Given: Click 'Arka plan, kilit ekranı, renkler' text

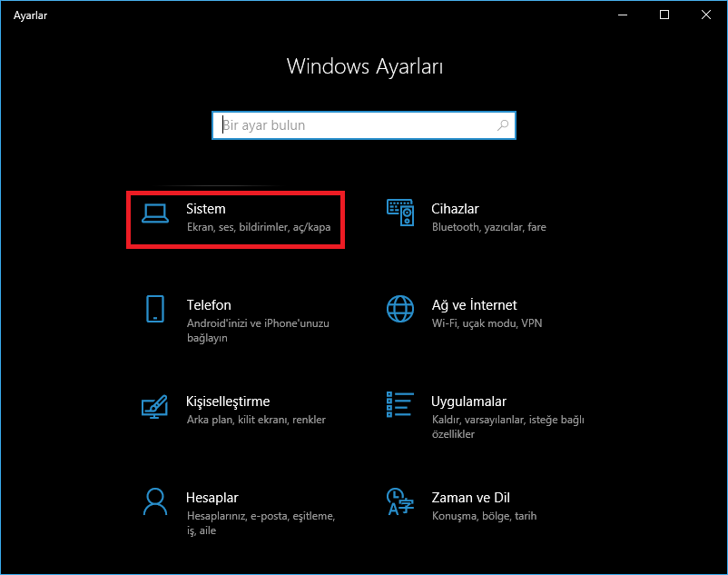Looking at the screenshot, I should tap(256, 420).
